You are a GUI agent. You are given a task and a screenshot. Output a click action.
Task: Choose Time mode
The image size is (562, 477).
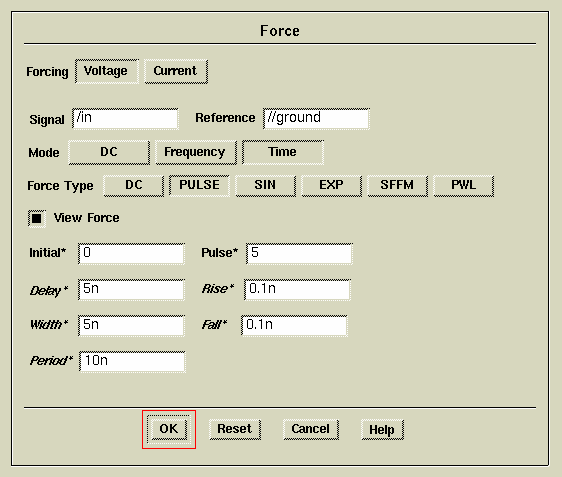(283, 152)
